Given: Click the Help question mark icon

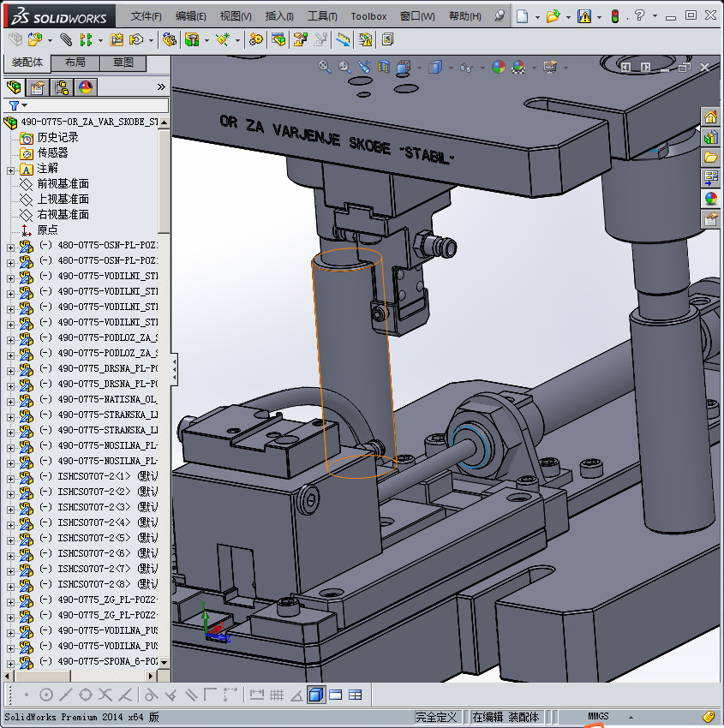Looking at the screenshot, I should click(x=639, y=16).
